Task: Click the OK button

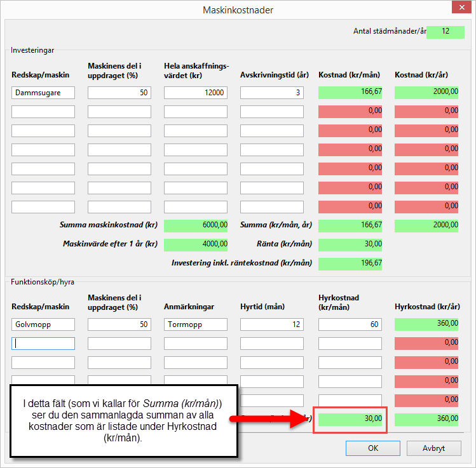Action: (x=372, y=448)
